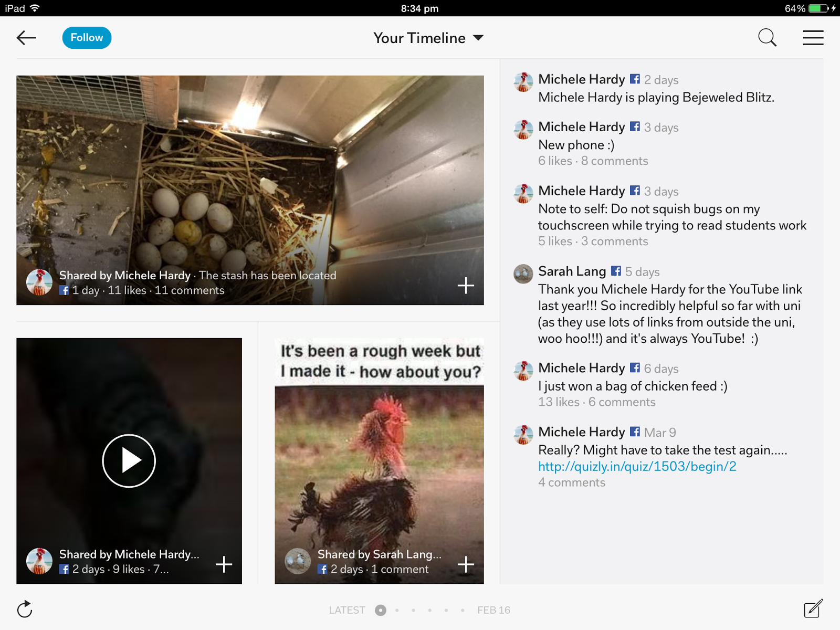Tap Michele Hardy's avatar on the video post
Viewport: 840px width, 630px height.
pyautogui.click(x=39, y=561)
